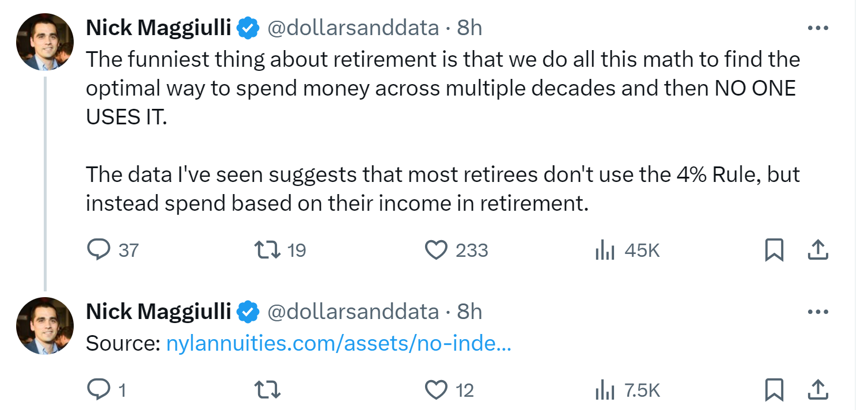Bookmark the first tweet about retirement
Image resolution: width=868 pixels, height=410 pixels.
click(x=774, y=250)
